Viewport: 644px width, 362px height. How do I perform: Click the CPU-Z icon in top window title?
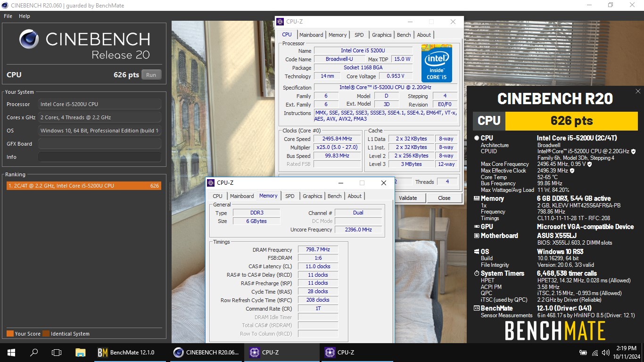(280, 22)
